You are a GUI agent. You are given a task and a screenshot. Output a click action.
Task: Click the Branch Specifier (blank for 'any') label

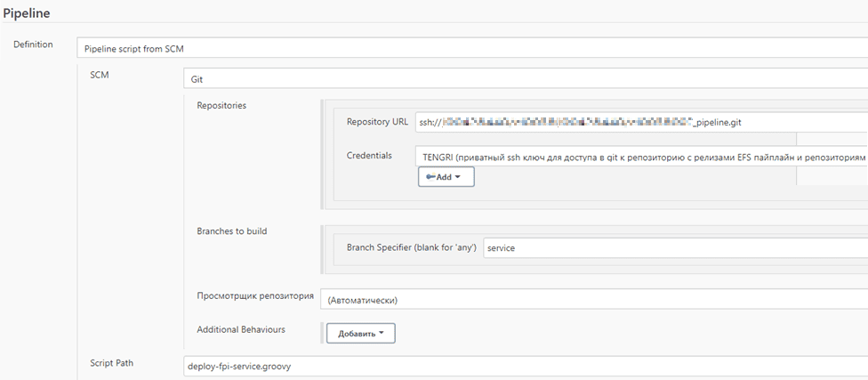(412, 247)
